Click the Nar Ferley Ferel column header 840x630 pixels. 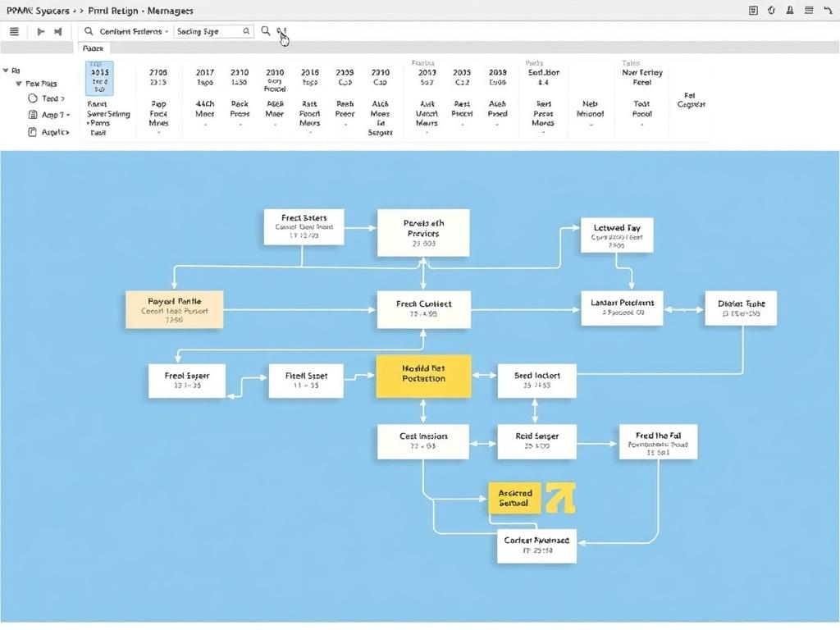641,77
